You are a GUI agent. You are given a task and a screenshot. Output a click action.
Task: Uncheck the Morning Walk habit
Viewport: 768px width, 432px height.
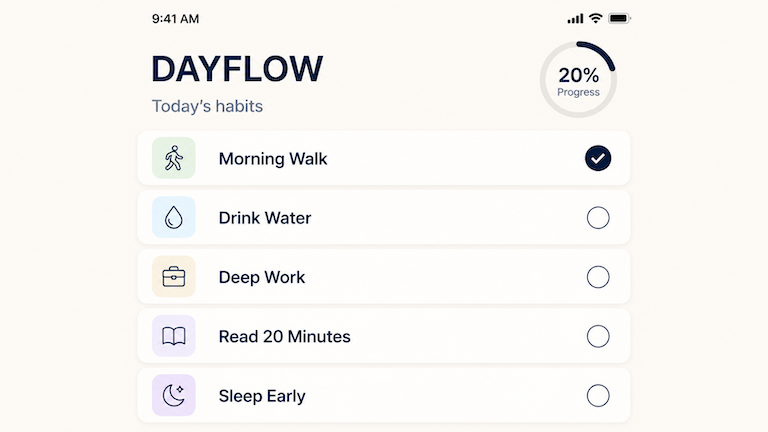click(598, 158)
